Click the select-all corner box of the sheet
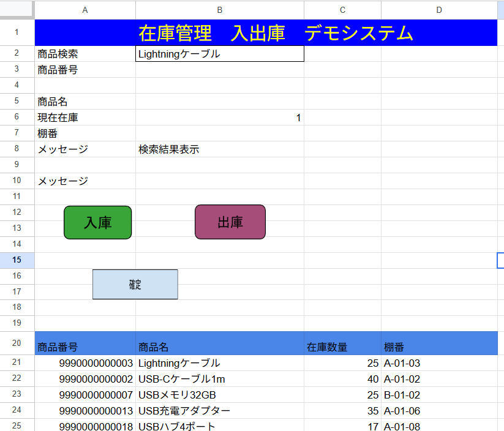This screenshot has width=504, height=431. point(17,10)
